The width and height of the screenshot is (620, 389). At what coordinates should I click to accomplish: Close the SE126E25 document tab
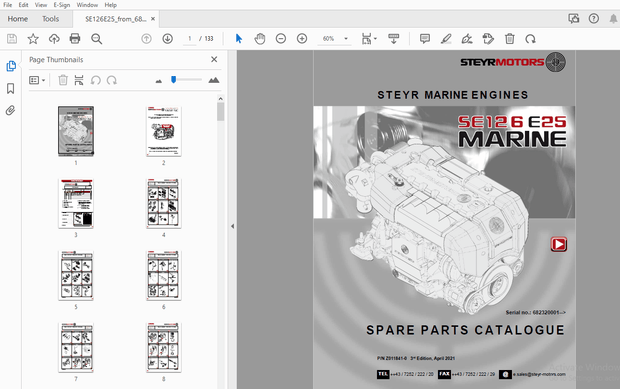tap(153, 19)
